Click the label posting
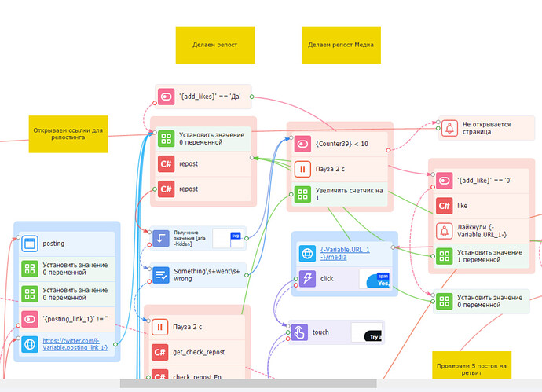The image size is (542, 392). (x=53, y=244)
